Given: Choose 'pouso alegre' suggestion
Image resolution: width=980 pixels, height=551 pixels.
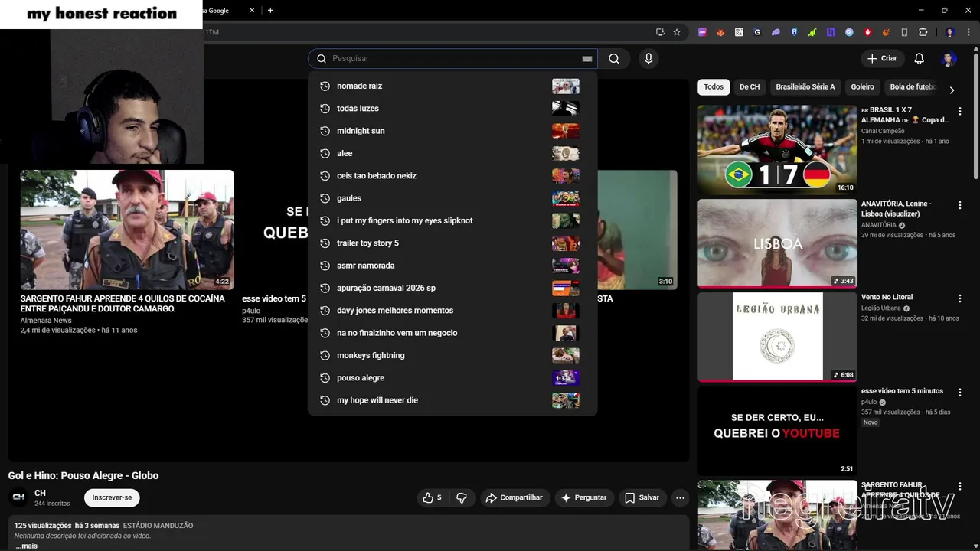Looking at the screenshot, I should [452, 378].
